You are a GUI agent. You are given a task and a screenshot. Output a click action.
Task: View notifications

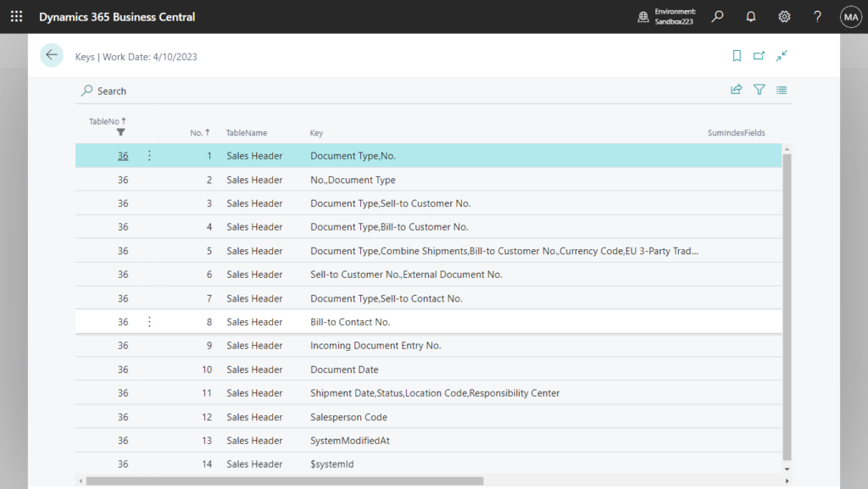tap(750, 16)
